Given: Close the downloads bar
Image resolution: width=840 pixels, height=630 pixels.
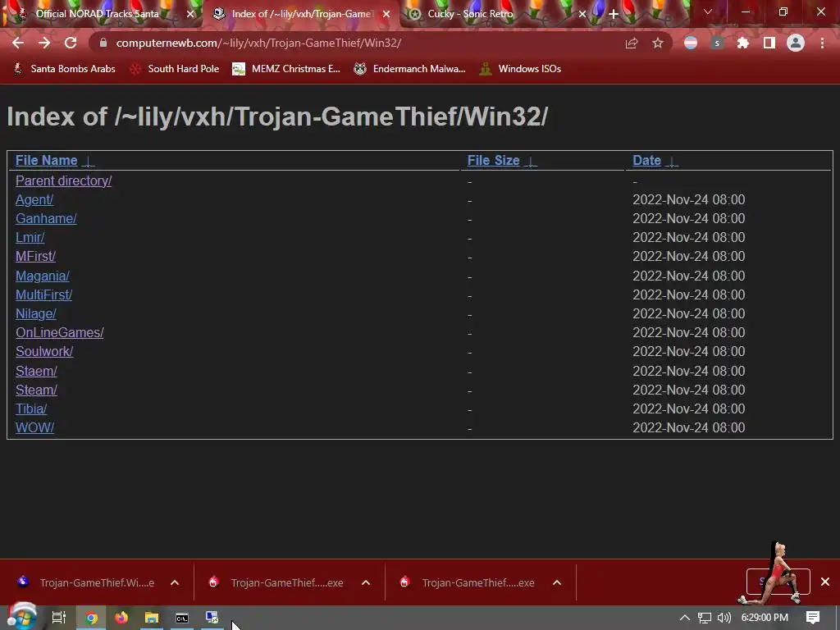Looking at the screenshot, I should coord(825,582).
